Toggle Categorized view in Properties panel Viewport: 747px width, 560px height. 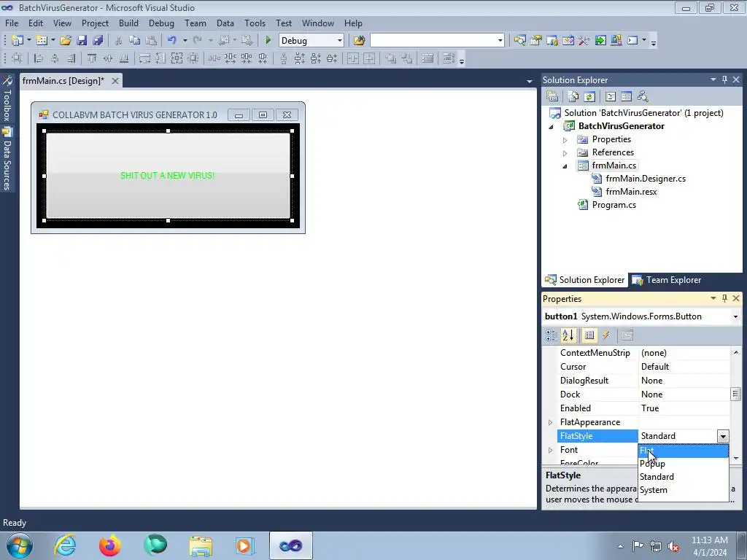[551, 335]
